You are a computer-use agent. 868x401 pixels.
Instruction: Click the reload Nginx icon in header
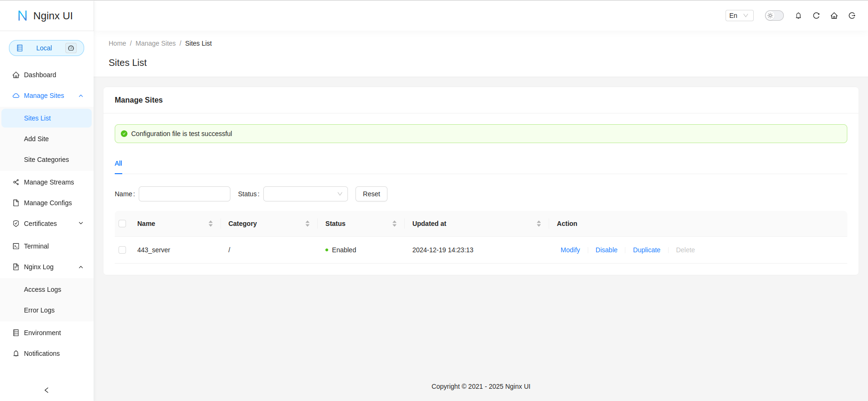point(816,16)
